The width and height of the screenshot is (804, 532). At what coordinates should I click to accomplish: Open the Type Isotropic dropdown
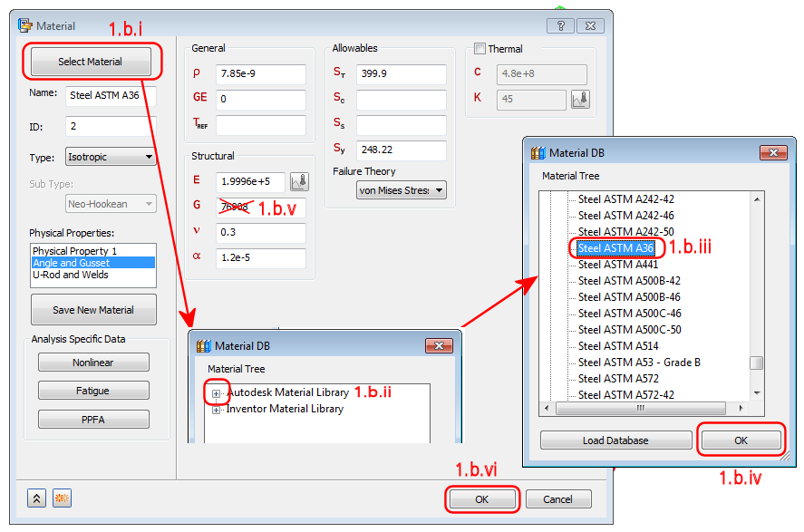[x=111, y=157]
